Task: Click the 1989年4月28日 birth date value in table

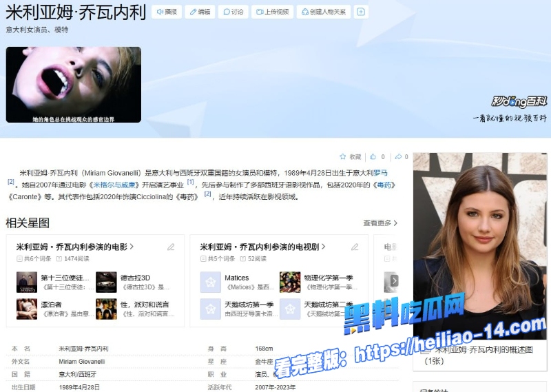Action: coord(79,387)
